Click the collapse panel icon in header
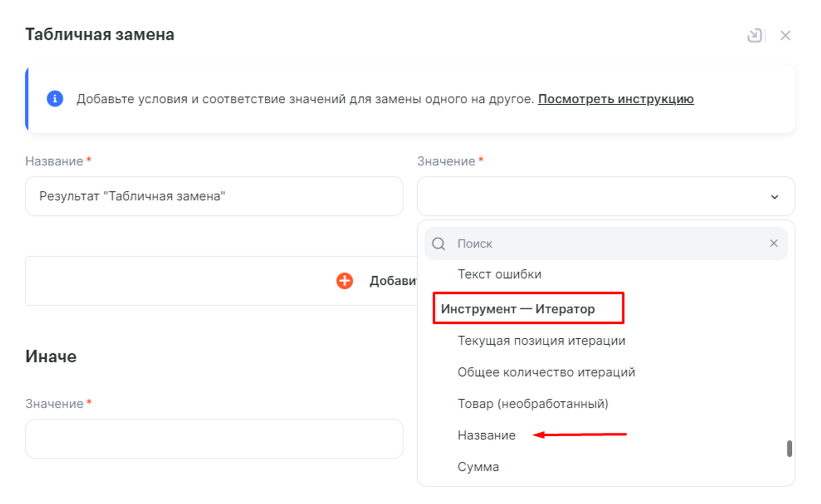Image resolution: width=821 pixels, height=504 pixels. coord(754,35)
